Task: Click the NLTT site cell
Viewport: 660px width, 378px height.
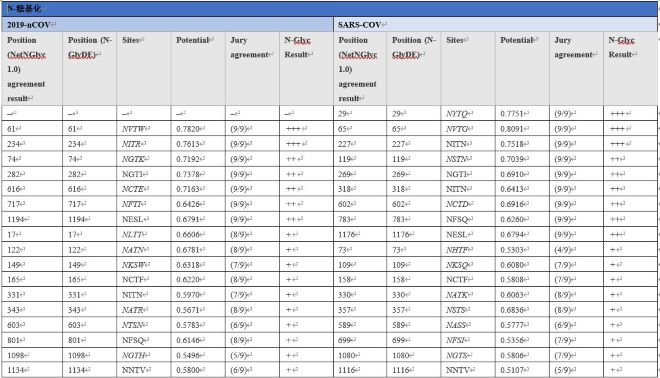Action: coord(144,234)
